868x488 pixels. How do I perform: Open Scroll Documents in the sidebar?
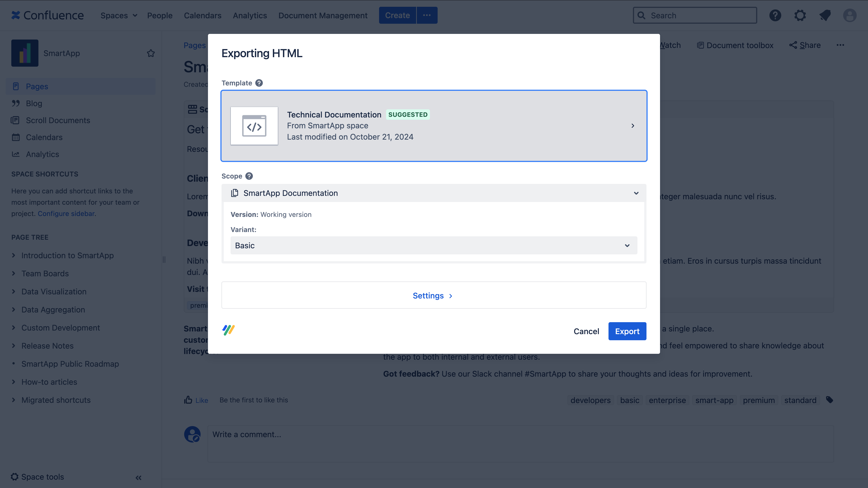pyautogui.click(x=58, y=120)
